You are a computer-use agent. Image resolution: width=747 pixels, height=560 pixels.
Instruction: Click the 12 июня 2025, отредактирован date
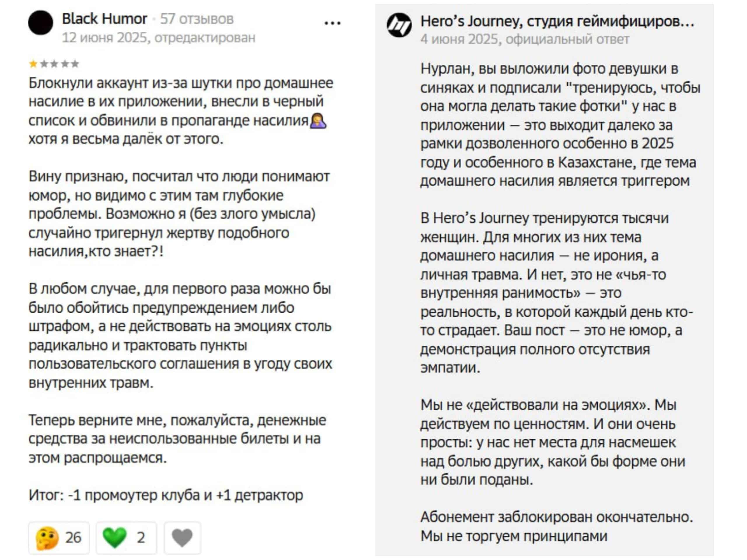(x=159, y=37)
